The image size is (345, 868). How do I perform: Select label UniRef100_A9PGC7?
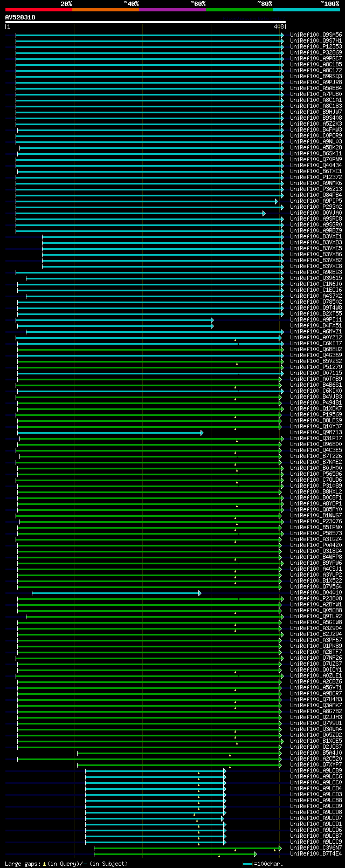(x=316, y=58)
